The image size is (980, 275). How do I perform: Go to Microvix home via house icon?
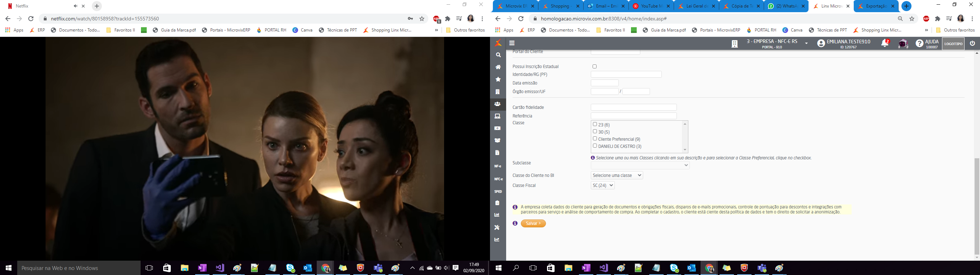[498, 67]
